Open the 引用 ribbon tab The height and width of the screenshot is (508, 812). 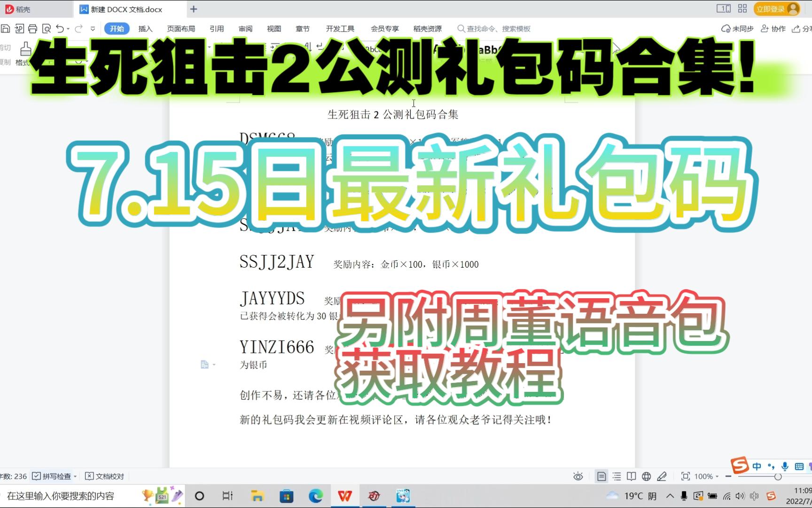(217, 29)
